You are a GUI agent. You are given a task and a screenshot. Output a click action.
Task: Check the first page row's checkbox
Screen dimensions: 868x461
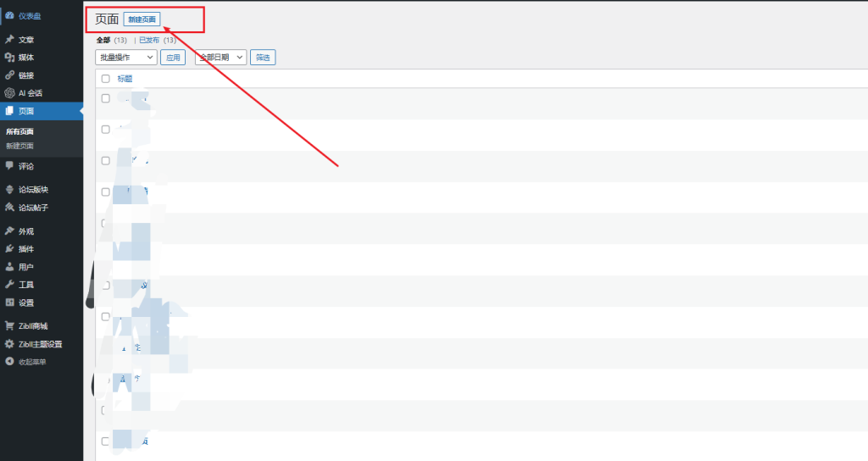click(x=106, y=98)
